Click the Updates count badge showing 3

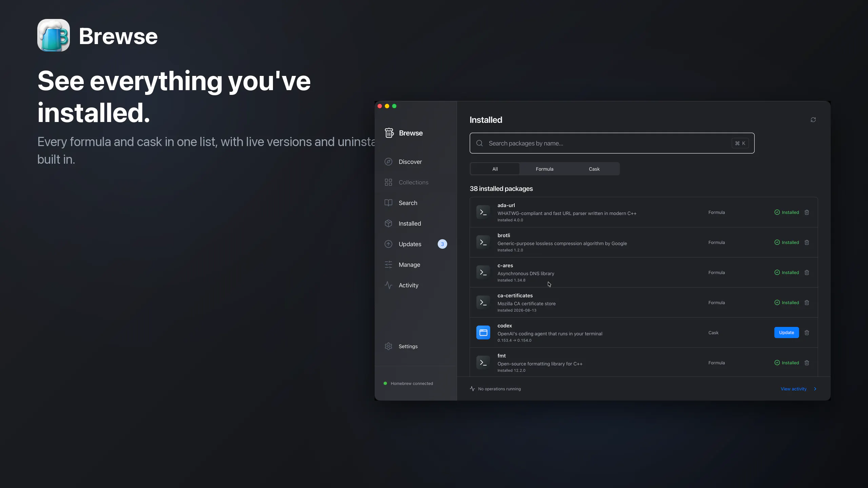coord(442,244)
